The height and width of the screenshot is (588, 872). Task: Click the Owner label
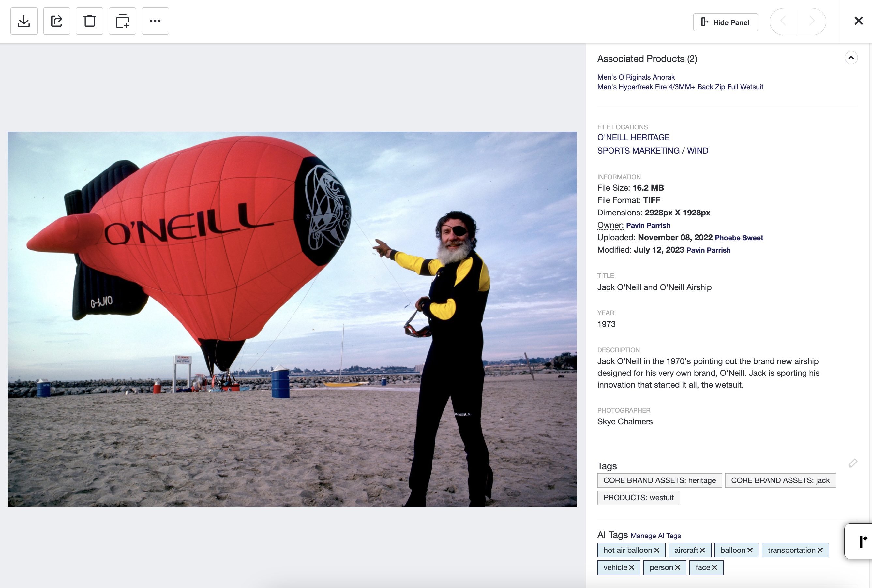(610, 225)
